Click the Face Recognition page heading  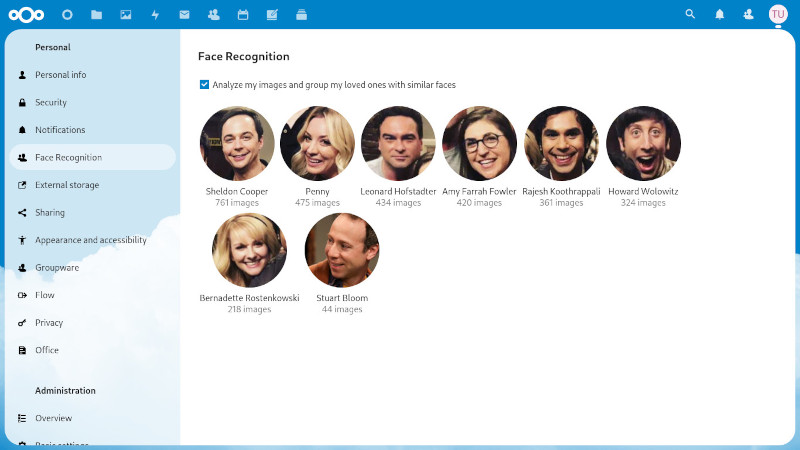pos(244,56)
